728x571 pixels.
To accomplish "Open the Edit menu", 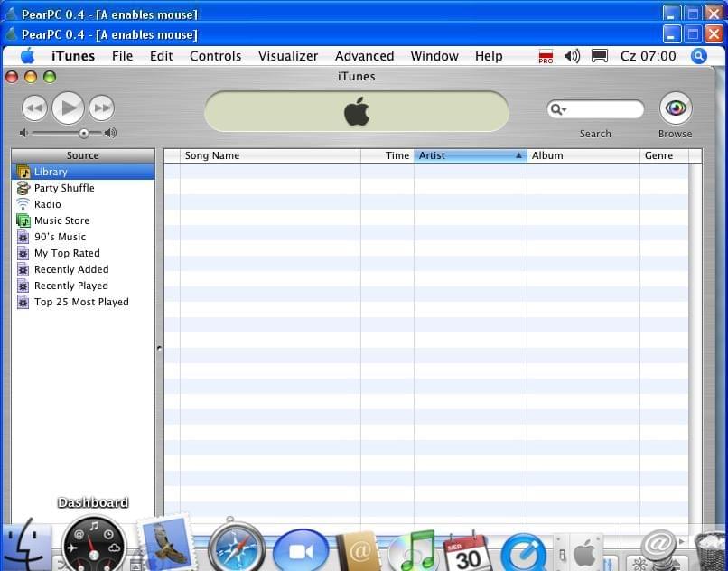I will (x=161, y=56).
